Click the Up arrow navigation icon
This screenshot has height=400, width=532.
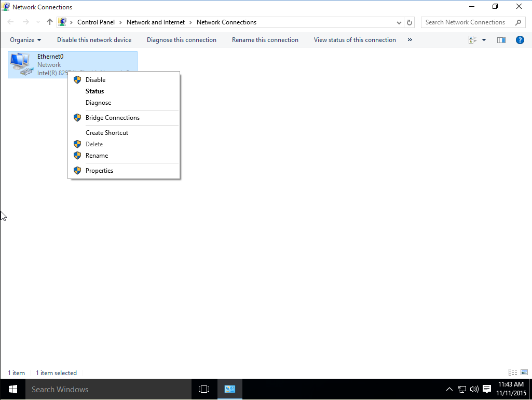50,22
